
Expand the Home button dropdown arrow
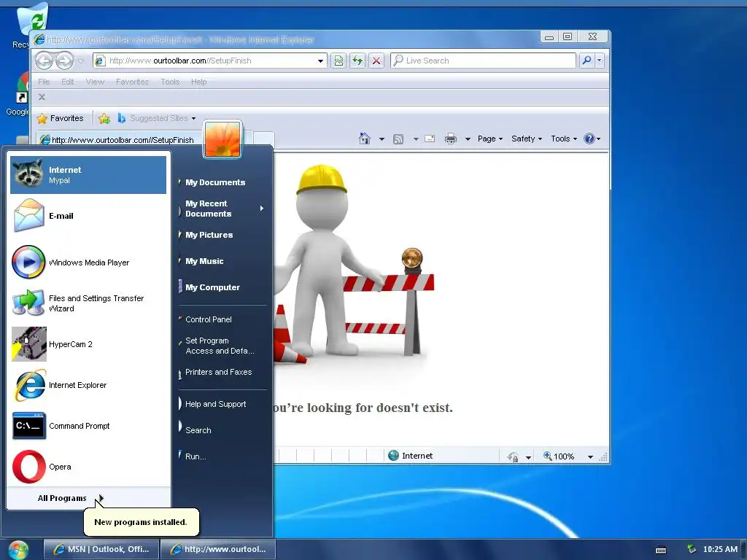[x=382, y=139]
